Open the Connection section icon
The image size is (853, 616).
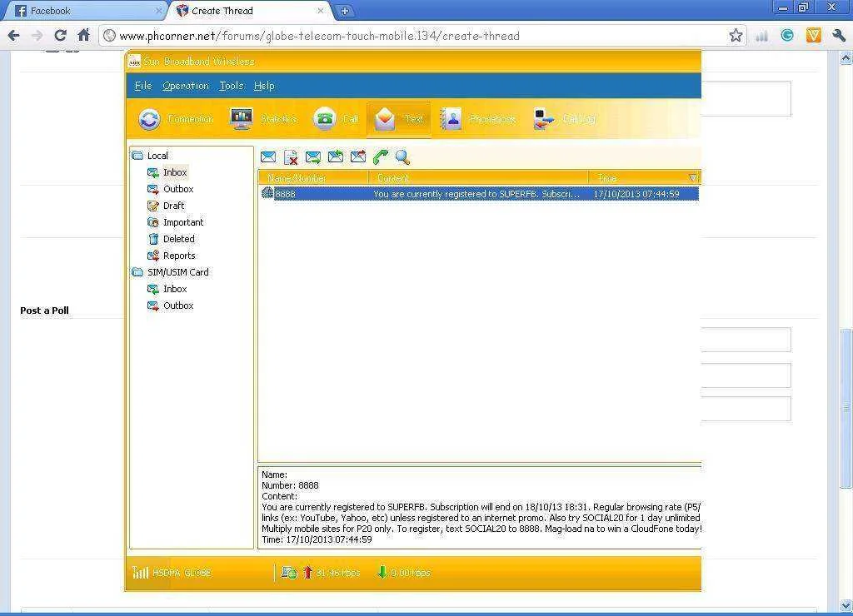tap(149, 119)
